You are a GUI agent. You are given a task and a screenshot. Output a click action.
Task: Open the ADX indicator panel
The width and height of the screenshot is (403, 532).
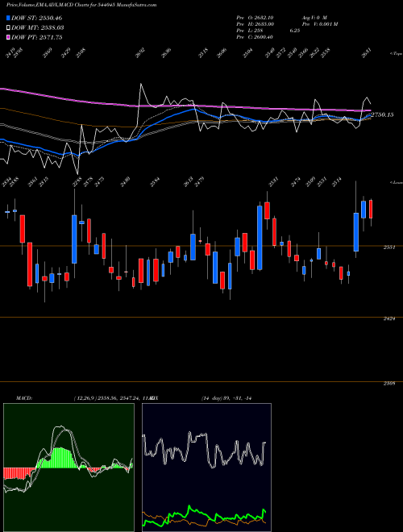(x=206, y=468)
